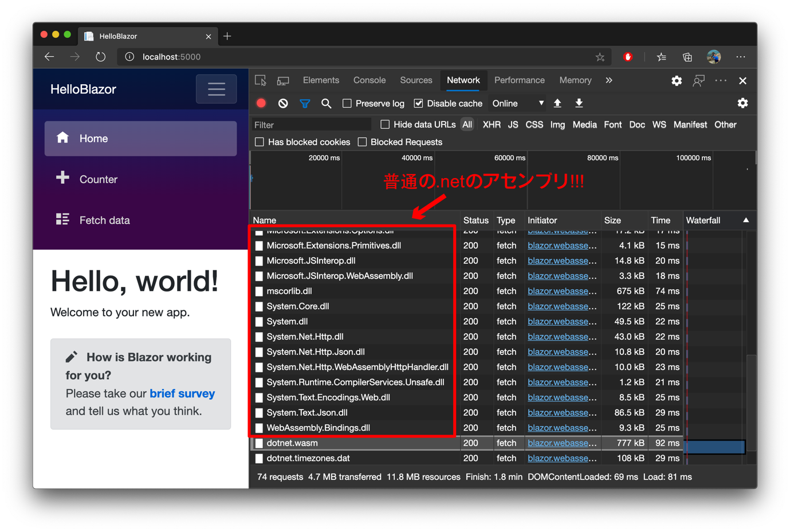This screenshot has height=532, width=790.
Task: Clear the network log
Action: point(283,104)
